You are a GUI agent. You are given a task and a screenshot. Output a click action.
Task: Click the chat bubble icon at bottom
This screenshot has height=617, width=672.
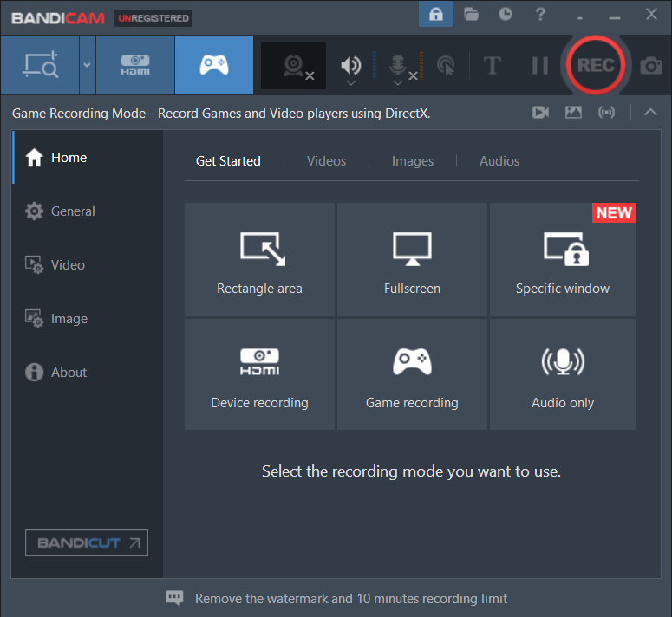tap(174, 598)
